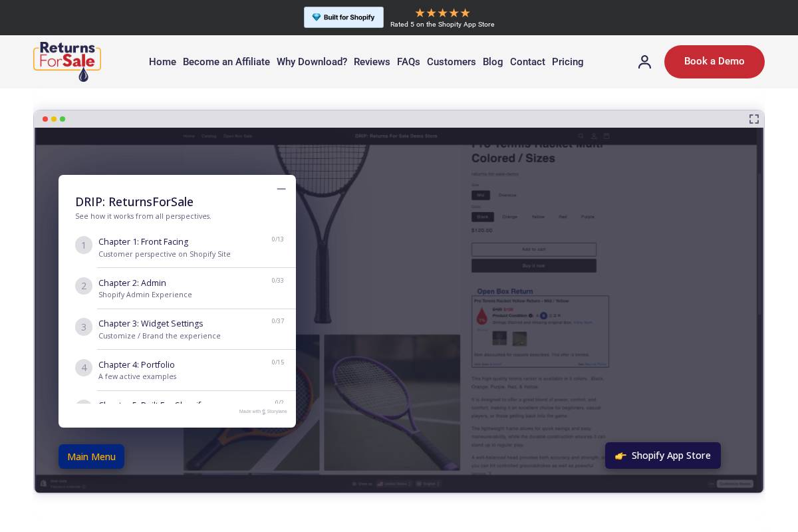Image resolution: width=798 pixels, height=532 pixels.
Task: Click the DRIP: ReturnsForSale heading
Action: [134, 202]
